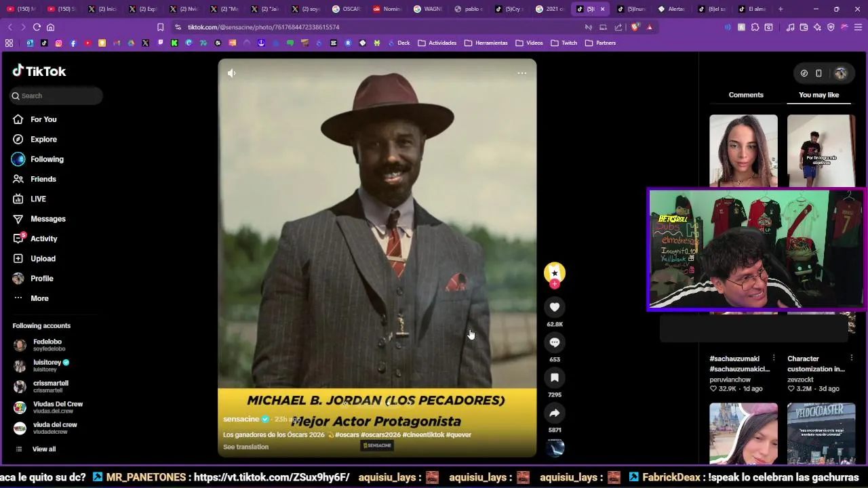
Task: Open the Actividades bookmarks folder
Action: (x=437, y=43)
